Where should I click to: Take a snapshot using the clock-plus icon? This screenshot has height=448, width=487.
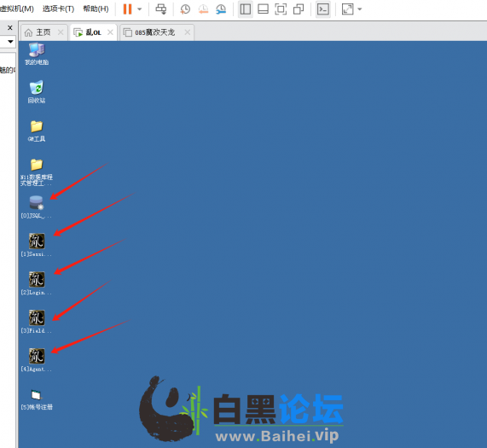coord(185,9)
